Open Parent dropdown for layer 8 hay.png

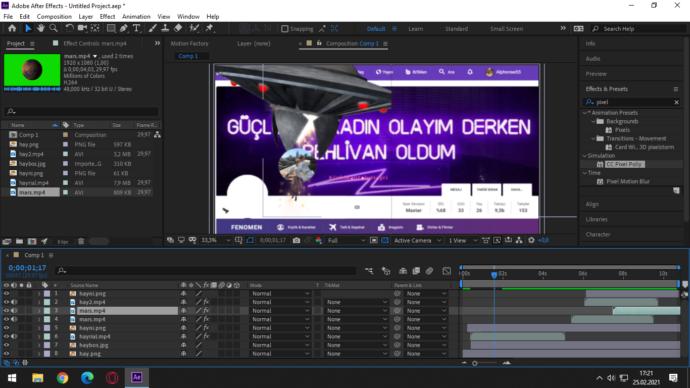tap(426, 354)
